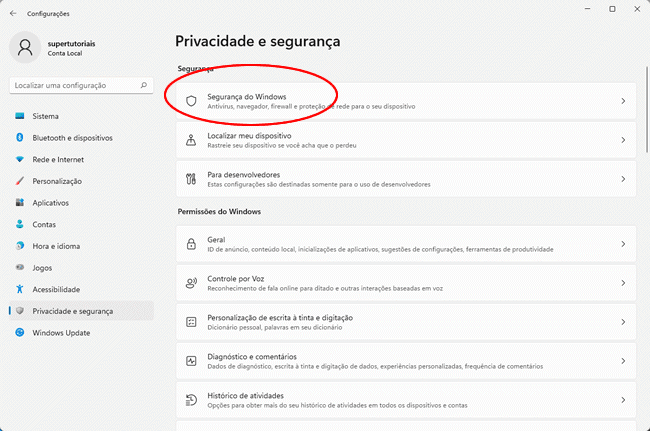This screenshot has height=431, width=650.
Task: Click the Conta Local label
Action: tap(65, 53)
